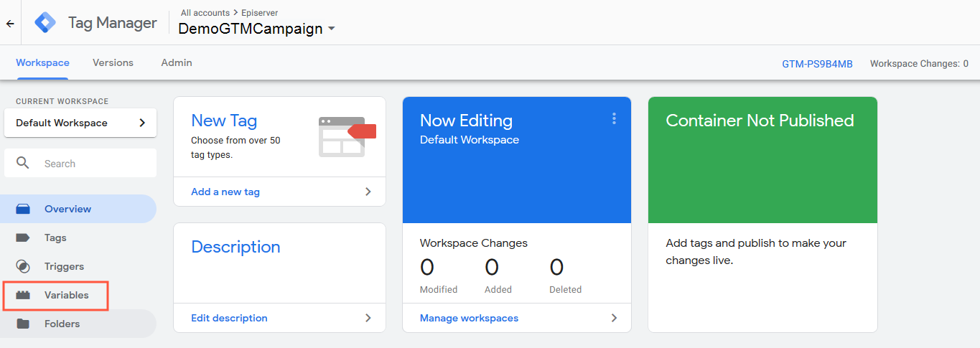Viewport: 980px width, 348px height.
Task: Click the Episerver breadcrumb link
Action: (x=258, y=13)
